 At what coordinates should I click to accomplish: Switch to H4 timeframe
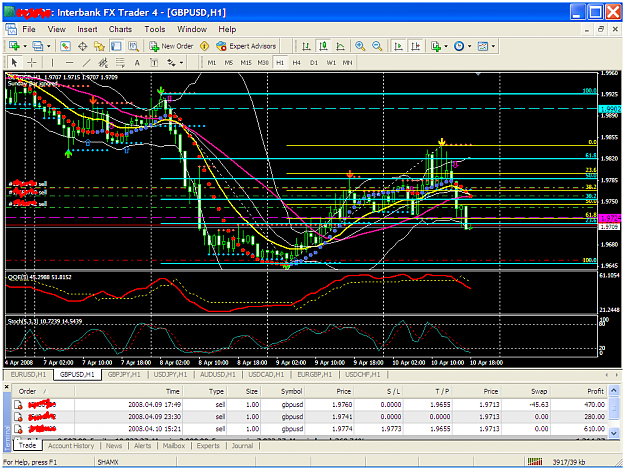click(x=297, y=63)
